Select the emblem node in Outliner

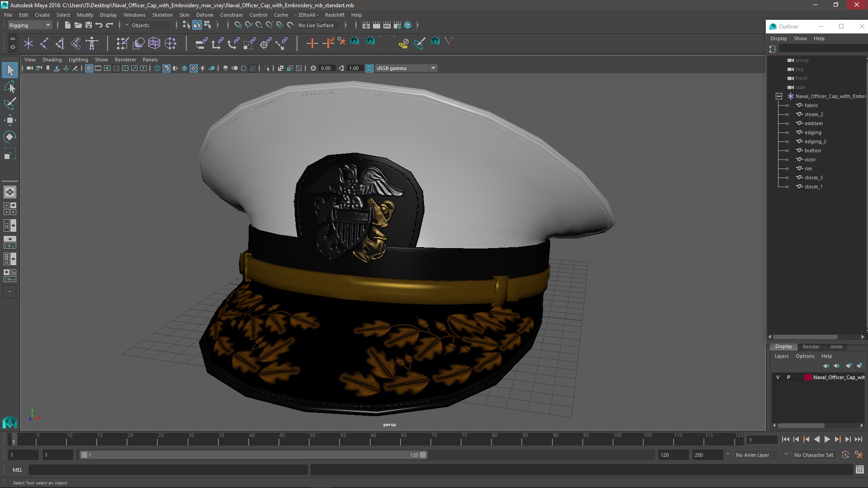click(813, 123)
